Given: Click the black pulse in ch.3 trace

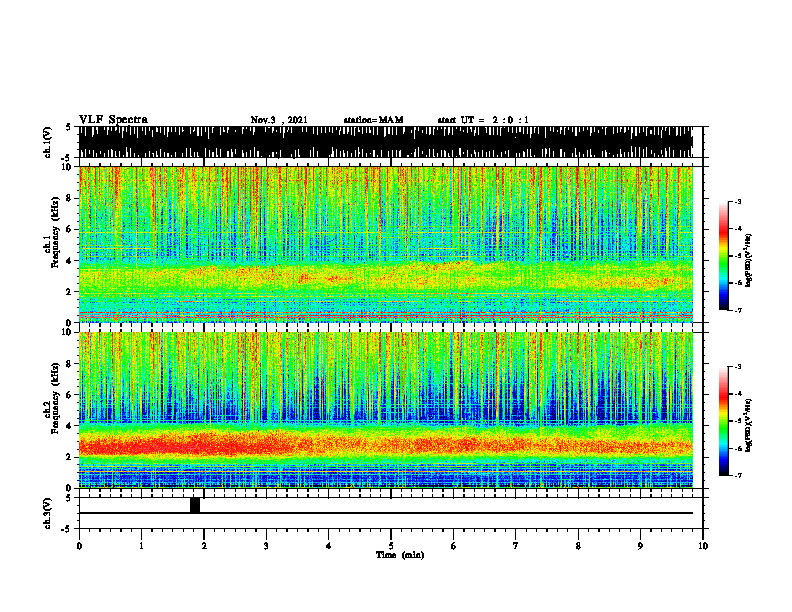Looking at the screenshot, I should (x=195, y=505).
